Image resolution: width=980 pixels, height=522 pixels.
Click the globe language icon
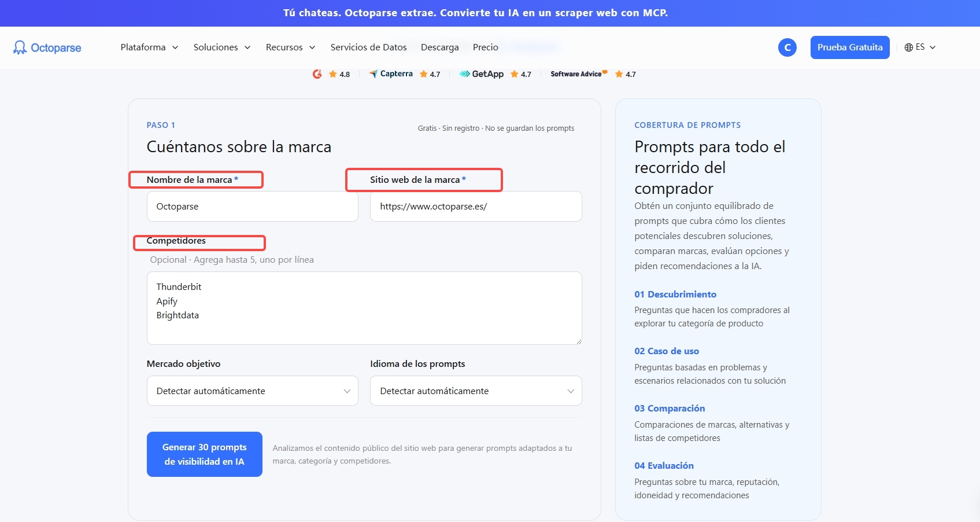[908, 47]
